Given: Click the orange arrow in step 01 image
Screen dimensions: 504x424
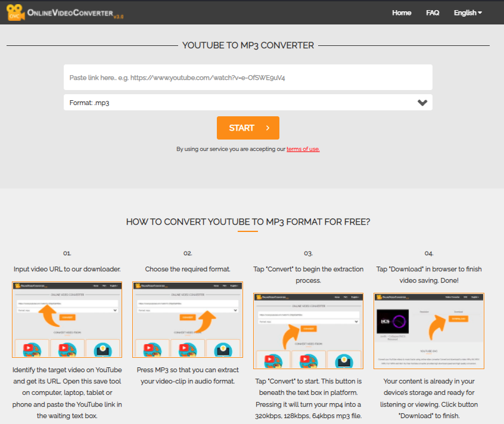Looking at the screenshot, I should click(x=48, y=315).
